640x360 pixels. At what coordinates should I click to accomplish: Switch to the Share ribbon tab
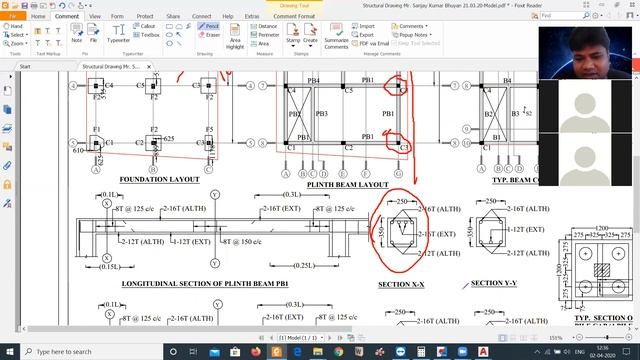tap(173, 16)
